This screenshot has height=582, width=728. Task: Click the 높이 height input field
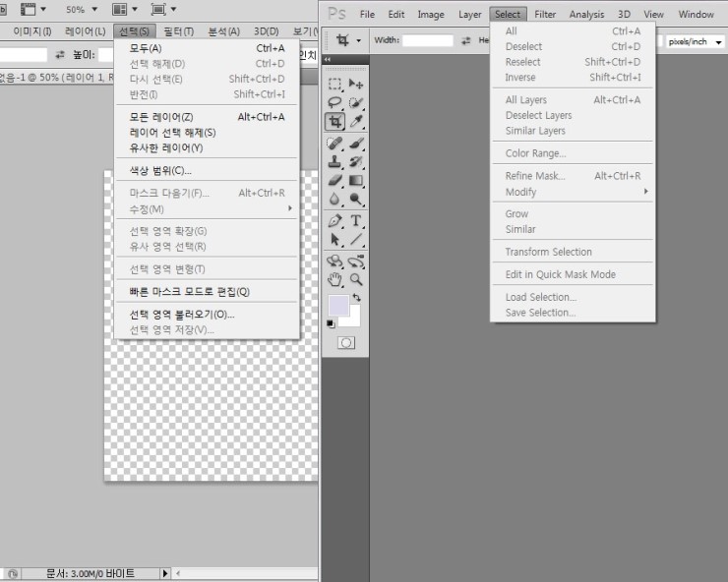[106, 55]
